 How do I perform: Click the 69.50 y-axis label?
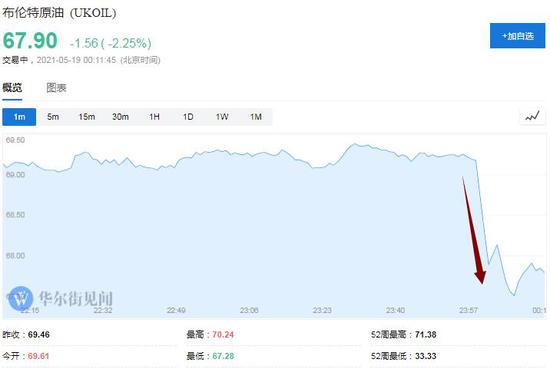15,140
